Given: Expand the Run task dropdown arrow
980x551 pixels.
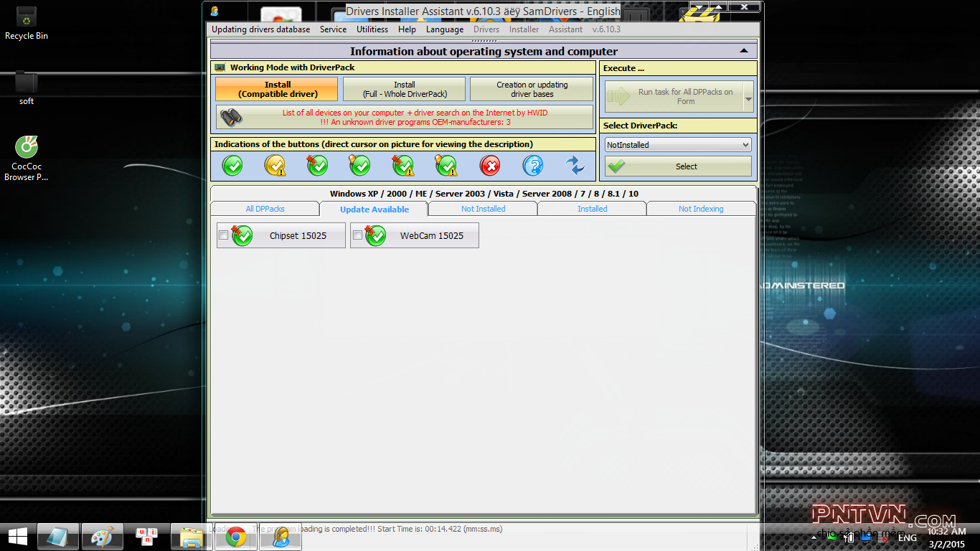Looking at the screenshot, I should 748,96.
